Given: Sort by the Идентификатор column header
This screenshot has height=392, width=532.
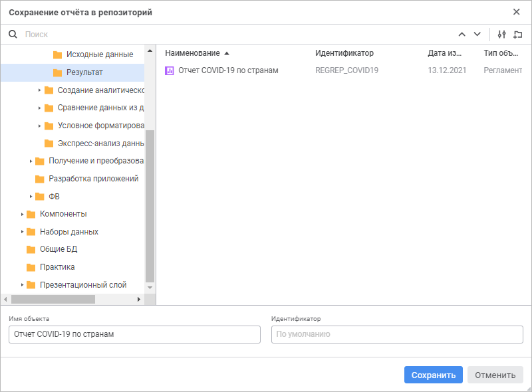Looking at the screenshot, I should tap(344, 53).
